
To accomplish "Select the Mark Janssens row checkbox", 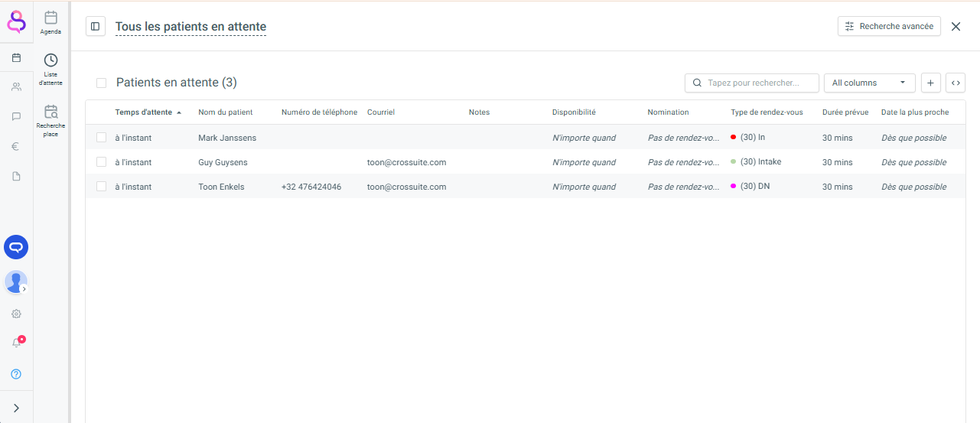I will (101, 138).
